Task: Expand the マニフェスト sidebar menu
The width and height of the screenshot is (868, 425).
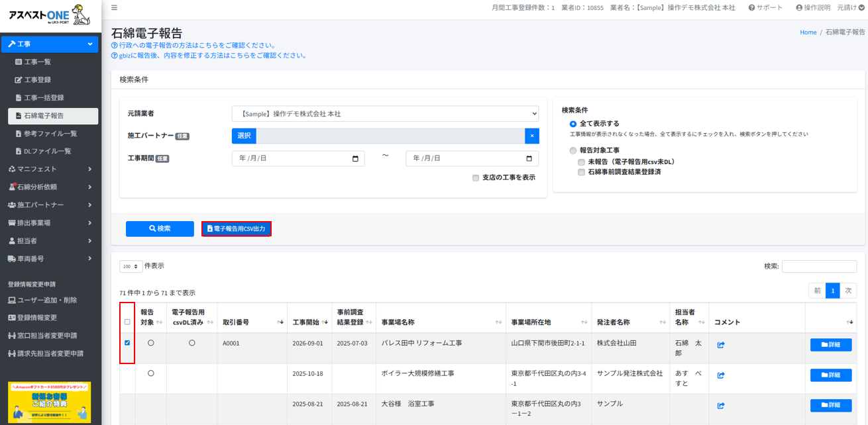Action: tap(50, 169)
